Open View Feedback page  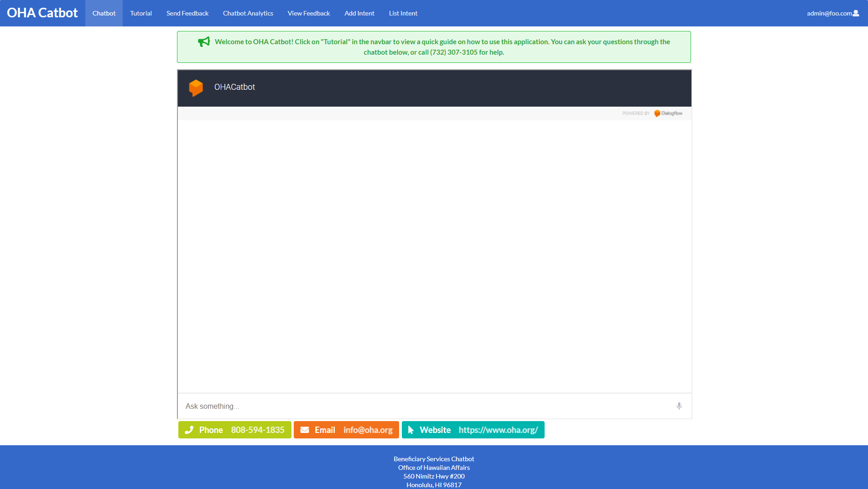pyautogui.click(x=309, y=13)
